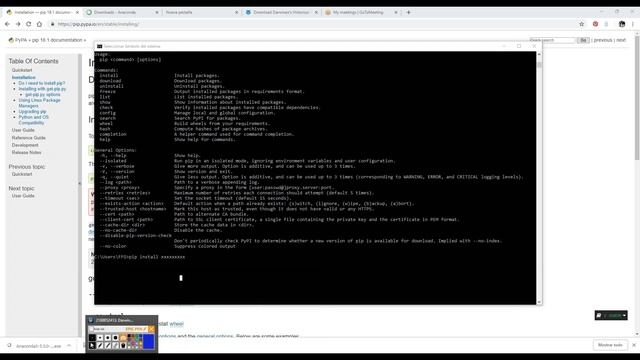Select the medium dot brush size

[x=108, y=338]
